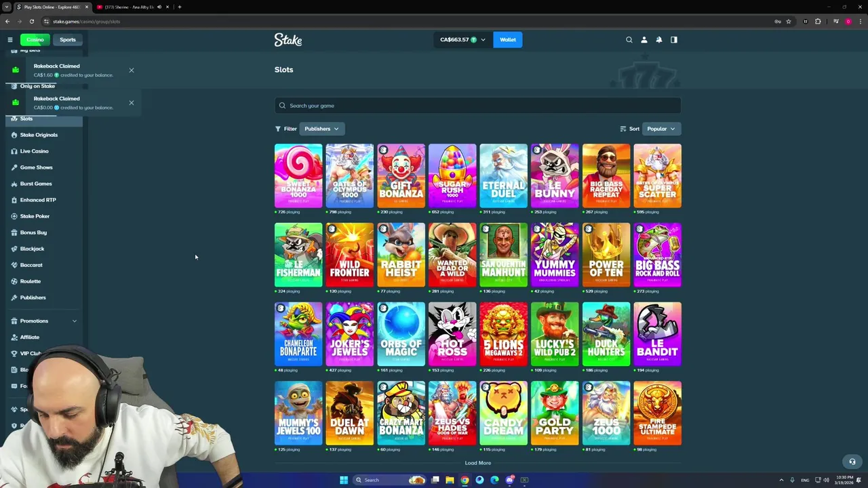Click the Live Casino sidebar icon
The image size is (868, 488).
point(14,151)
